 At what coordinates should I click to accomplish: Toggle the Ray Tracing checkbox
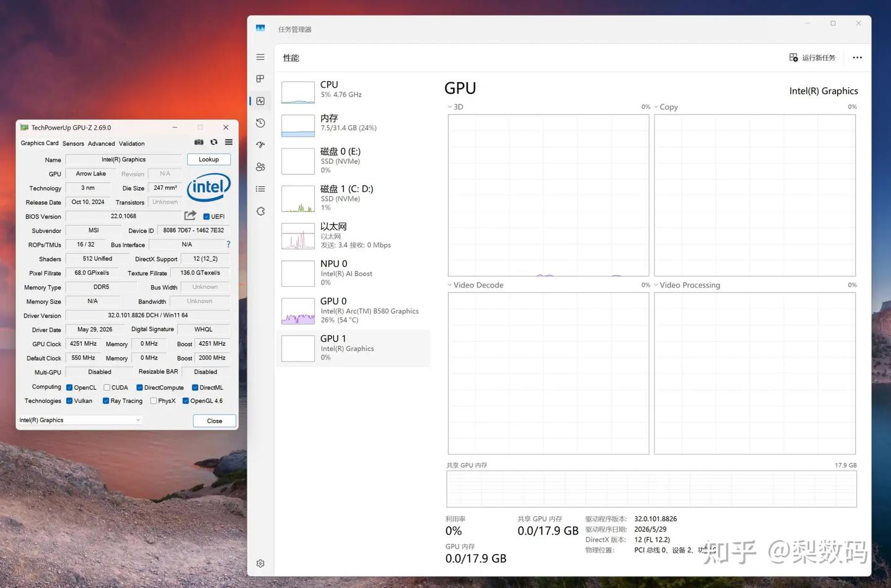pyautogui.click(x=106, y=401)
